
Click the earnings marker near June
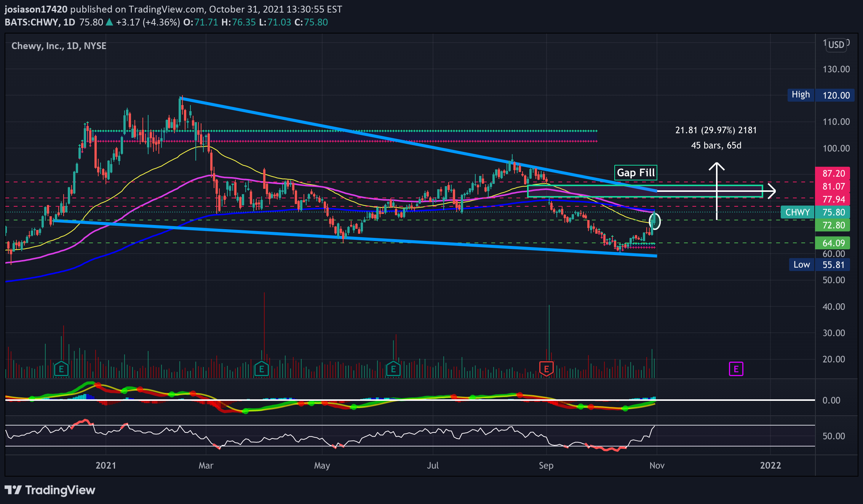(x=393, y=369)
